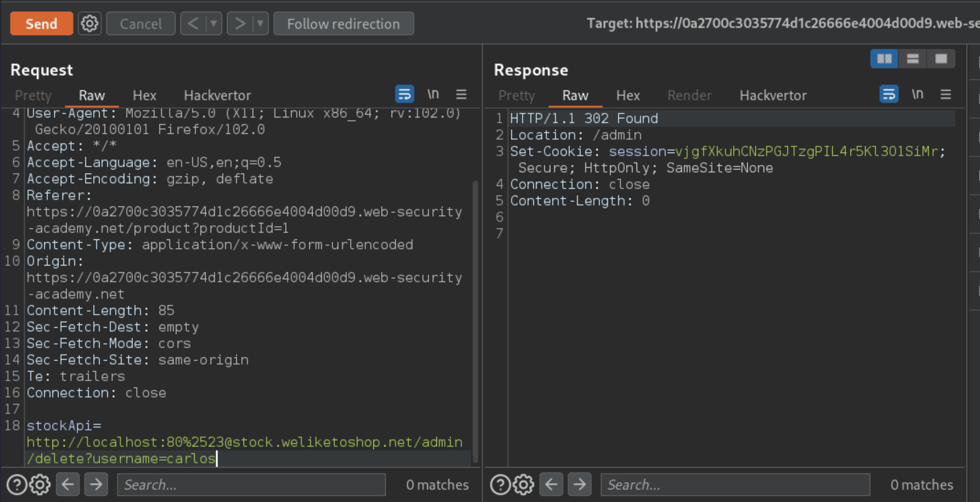This screenshot has height=502, width=980.
Task: Click the Follow redirection button
Action: pos(343,23)
